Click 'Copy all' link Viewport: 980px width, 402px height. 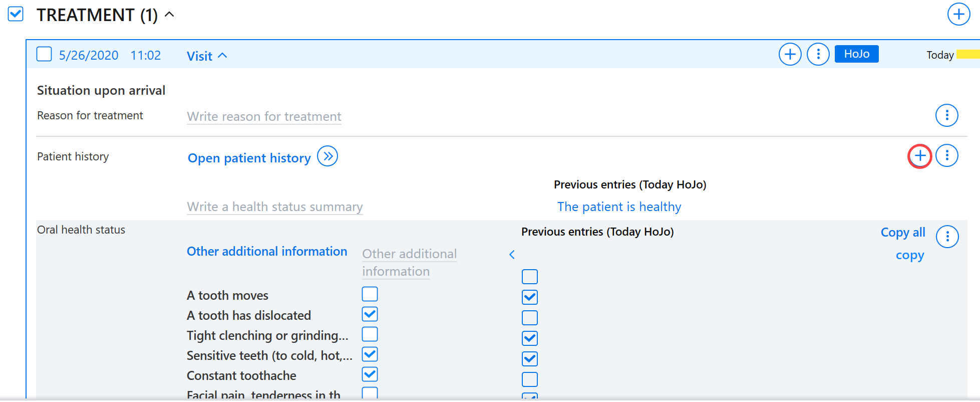pyautogui.click(x=902, y=233)
